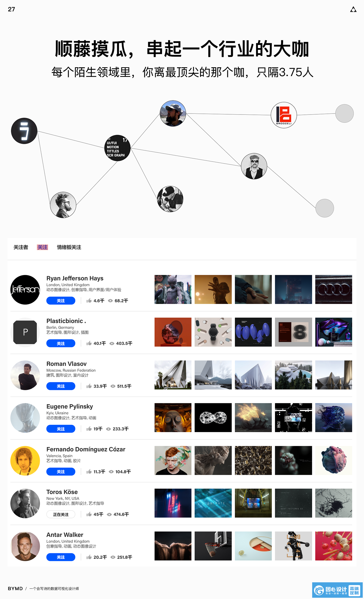Select the highlighted 关注 tab

[42, 247]
